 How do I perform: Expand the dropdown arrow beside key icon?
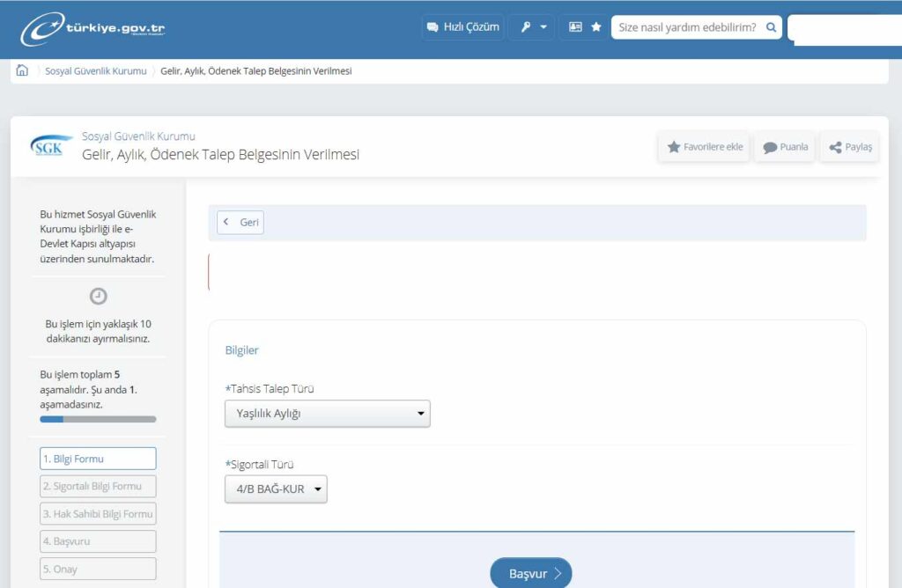(x=543, y=27)
